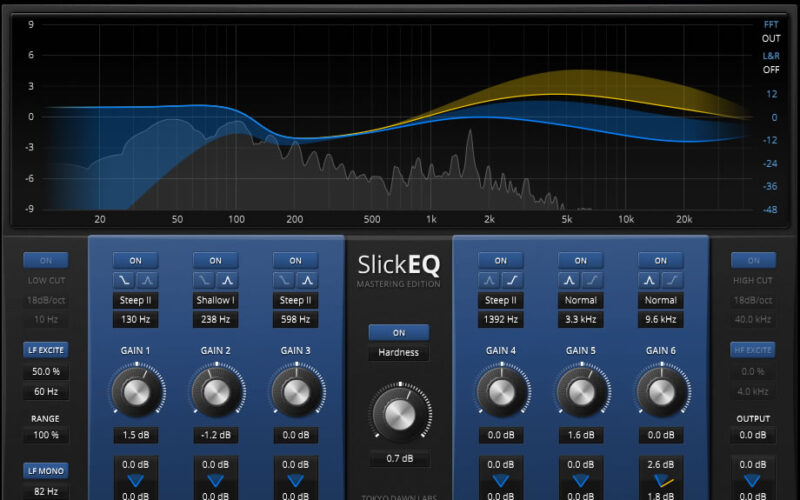The image size is (800, 500).
Task: Select the high shelf shape for band 6
Action: tap(672, 280)
